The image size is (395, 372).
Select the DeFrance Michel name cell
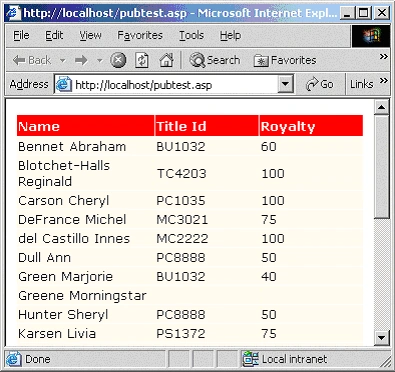click(x=86, y=219)
